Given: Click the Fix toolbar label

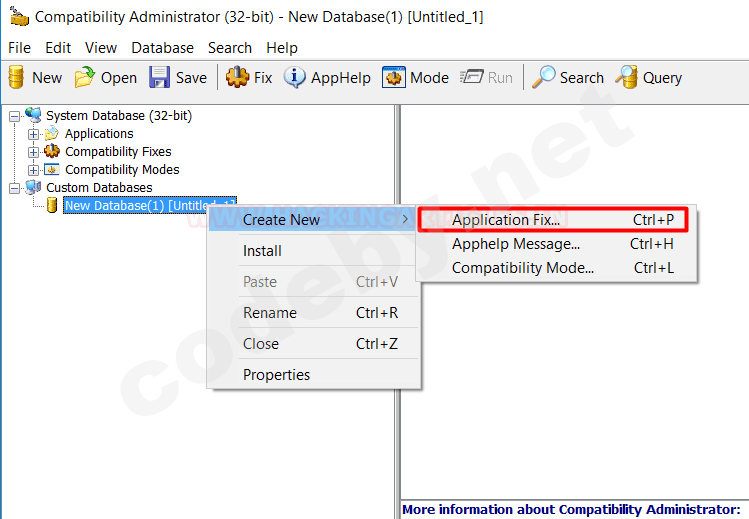Looking at the screenshot, I should (x=263, y=77).
